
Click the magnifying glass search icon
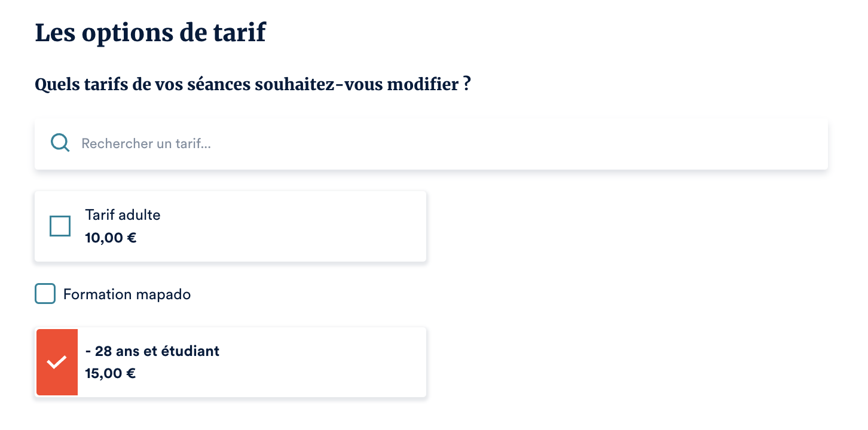click(60, 143)
